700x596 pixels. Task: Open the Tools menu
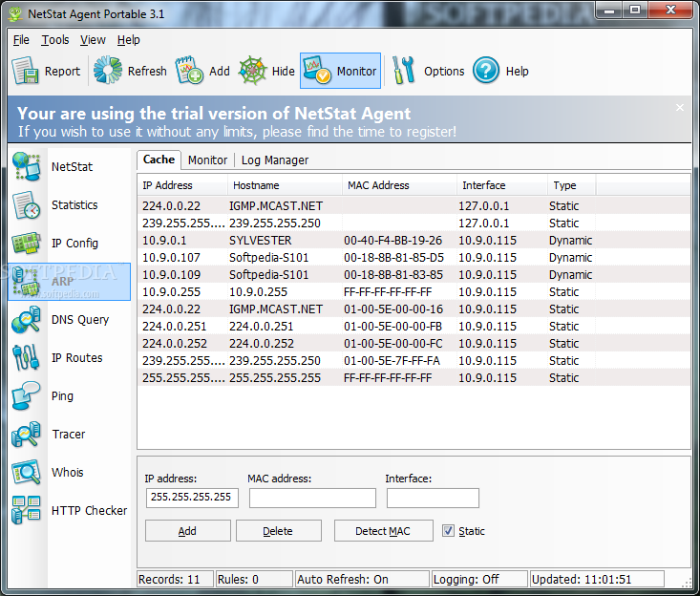click(55, 40)
